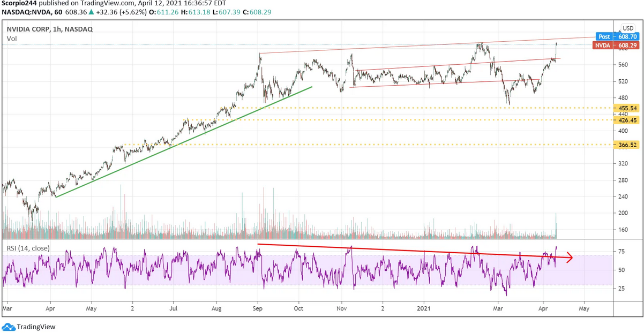This screenshot has height=333, width=644.
Task: Click the RSI 25 axis value
Action: tap(621, 289)
